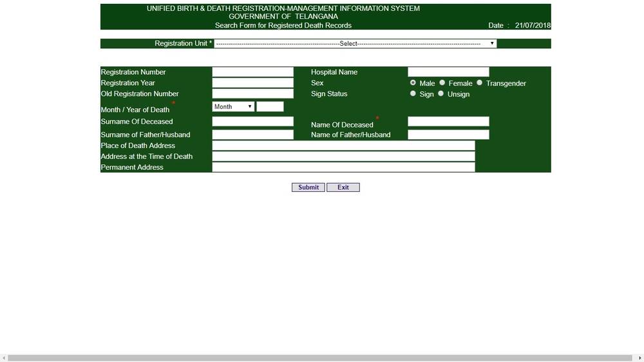This screenshot has height=362, width=644.
Task: Focus the Old Registration Number field
Action: pyautogui.click(x=253, y=93)
